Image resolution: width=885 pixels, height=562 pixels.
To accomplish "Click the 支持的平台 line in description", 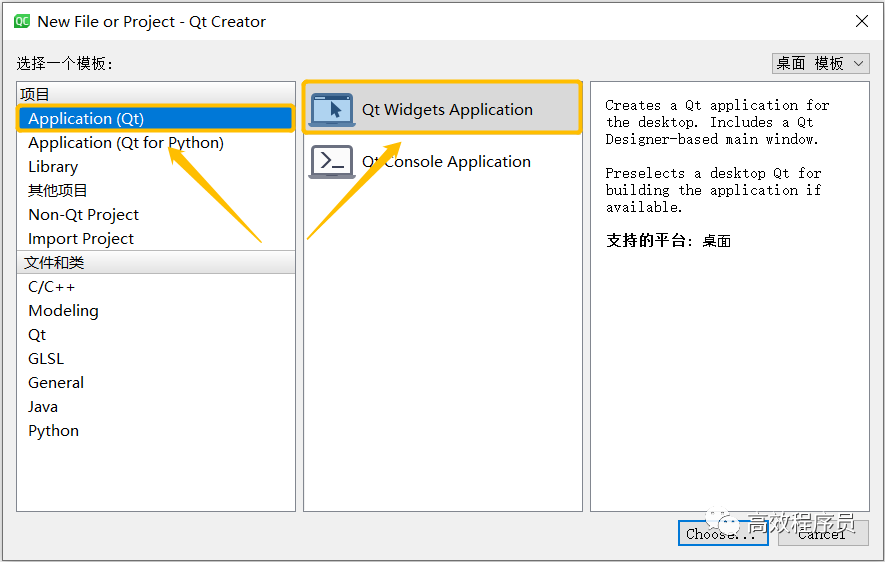I will click(668, 241).
